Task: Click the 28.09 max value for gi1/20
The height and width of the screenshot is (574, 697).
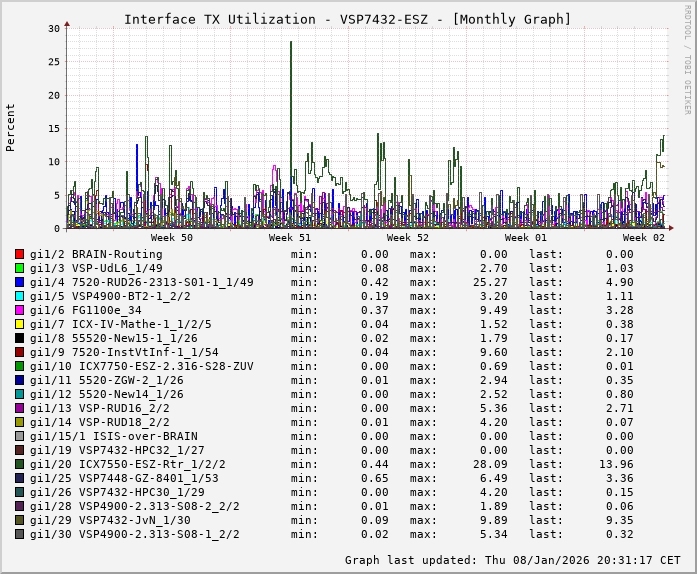Action: click(491, 464)
